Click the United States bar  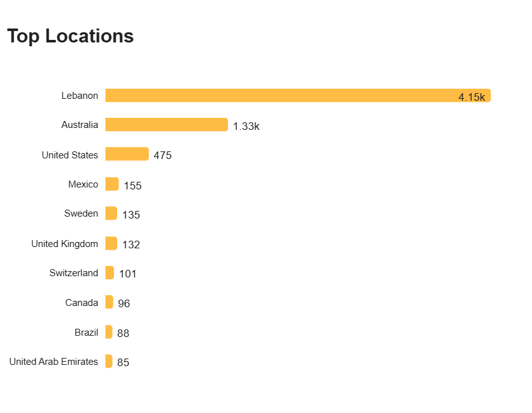[127, 154]
